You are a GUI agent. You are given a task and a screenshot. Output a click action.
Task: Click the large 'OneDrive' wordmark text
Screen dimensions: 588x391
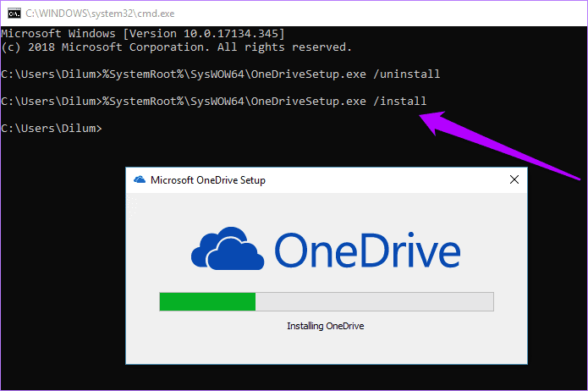click(x=367, y=250)
